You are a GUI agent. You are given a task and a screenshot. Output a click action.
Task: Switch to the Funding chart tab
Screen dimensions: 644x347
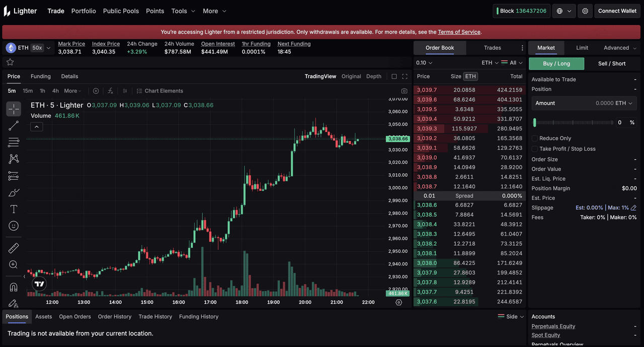click(41, 77)
